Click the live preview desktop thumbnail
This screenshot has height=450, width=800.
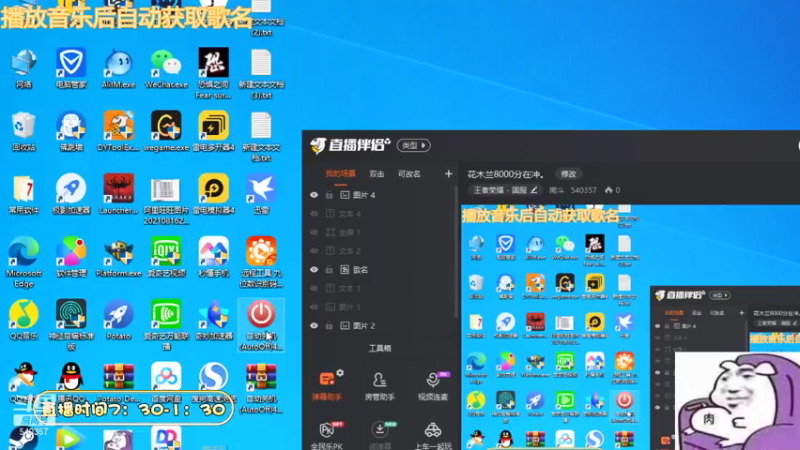click(631, 327)
